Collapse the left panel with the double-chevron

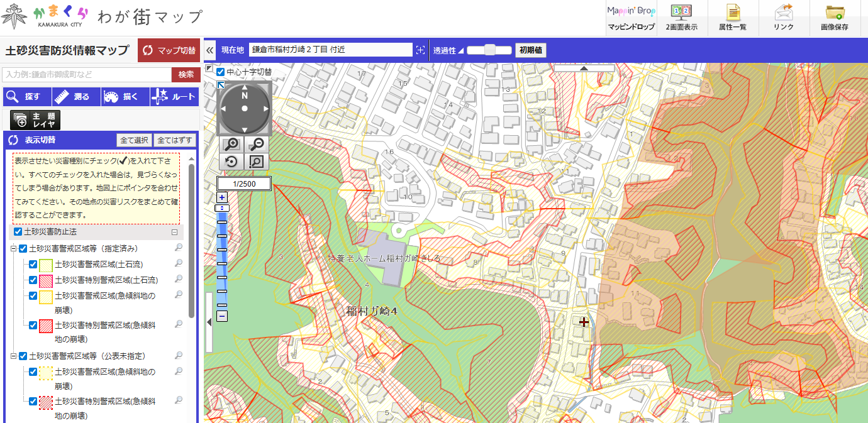tap(210, 50)
